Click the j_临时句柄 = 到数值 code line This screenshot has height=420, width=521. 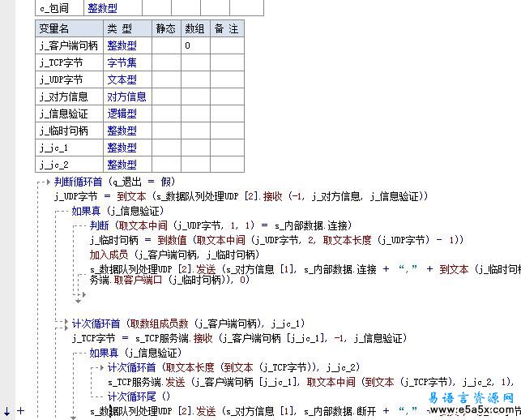coord(276,240)
